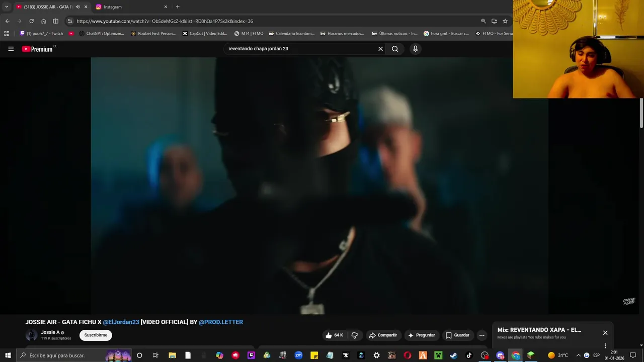Clear the search text with X
644x362 pixels.
pos(380,49)
